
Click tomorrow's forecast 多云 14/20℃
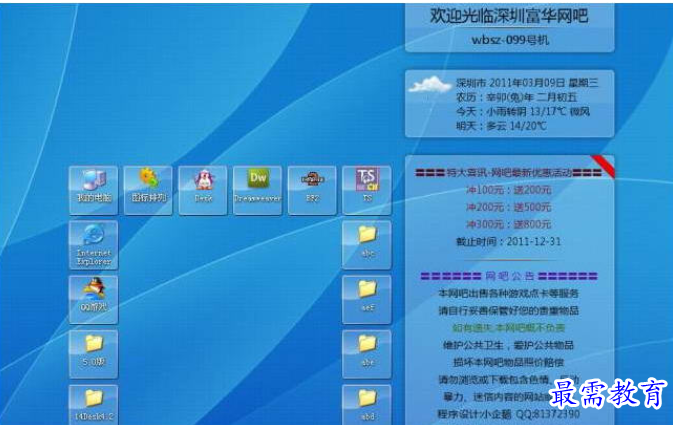[501, 126]
